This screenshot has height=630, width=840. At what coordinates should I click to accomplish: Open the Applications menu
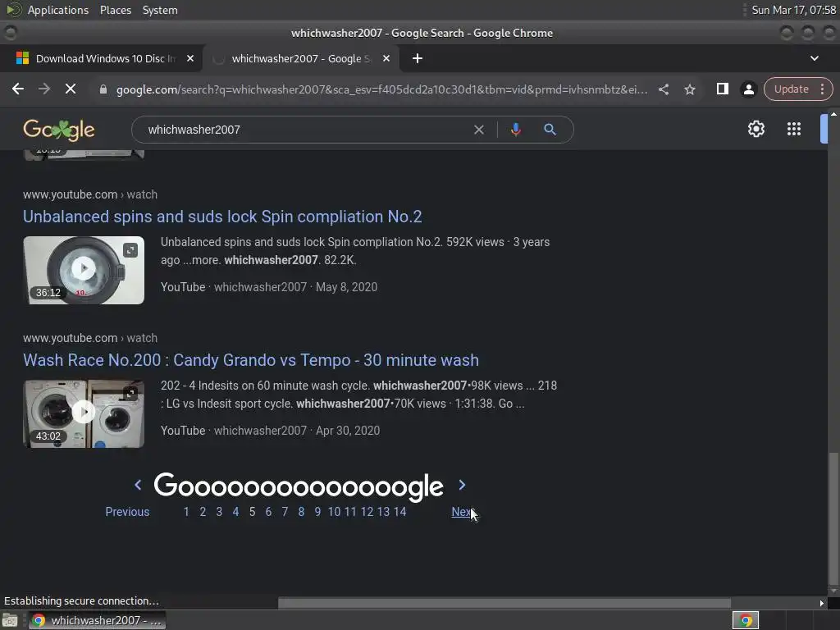58,10
